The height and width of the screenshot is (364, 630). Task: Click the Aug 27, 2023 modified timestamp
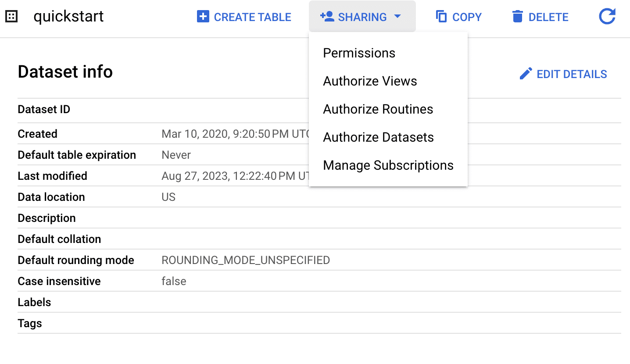(x=236, y=176)
